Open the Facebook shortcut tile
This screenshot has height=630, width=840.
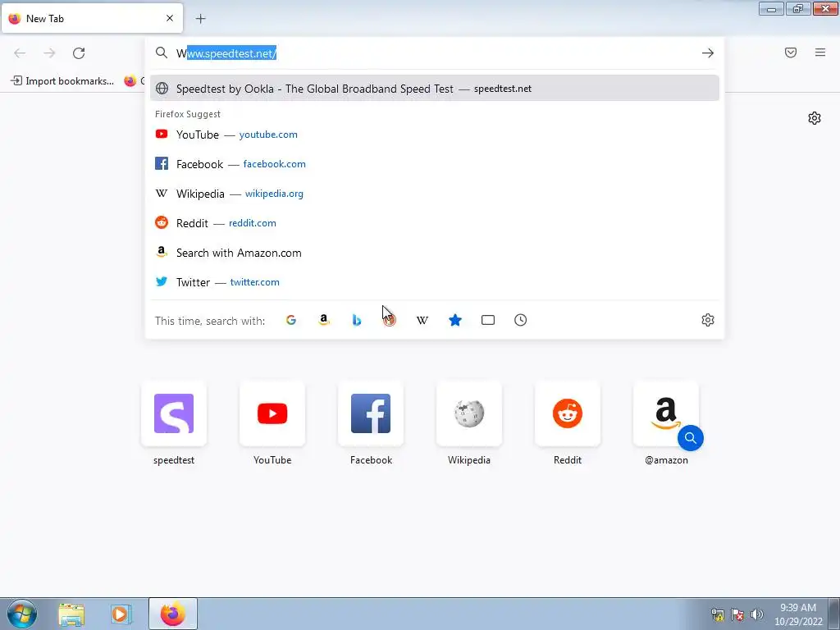point(371,413)
